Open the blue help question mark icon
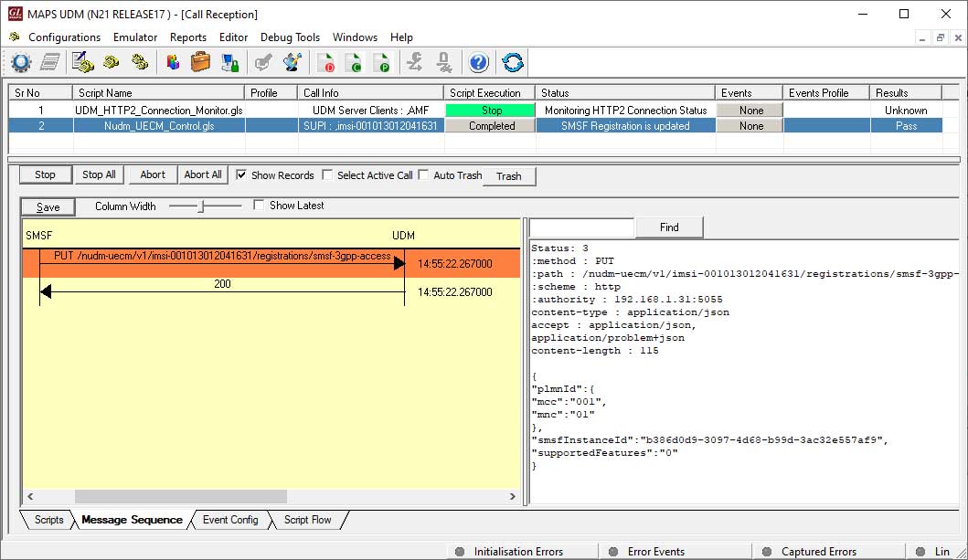 (478, 62)
